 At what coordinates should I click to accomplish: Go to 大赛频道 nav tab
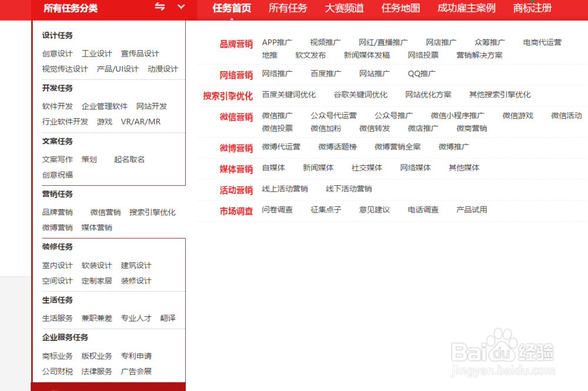pyautogui.click(x=344, y=8)
